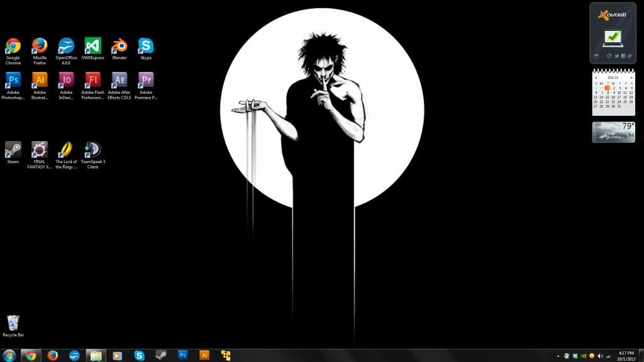Select the TeamSpeak 3 Client icon
644x362 pixels.
click(93, 155)
